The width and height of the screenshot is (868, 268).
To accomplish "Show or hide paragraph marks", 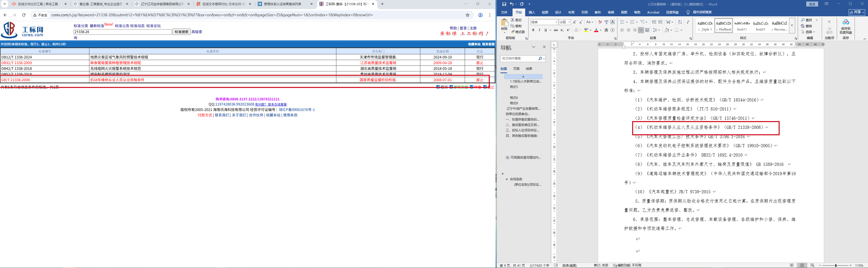I will tap(688, 22).
